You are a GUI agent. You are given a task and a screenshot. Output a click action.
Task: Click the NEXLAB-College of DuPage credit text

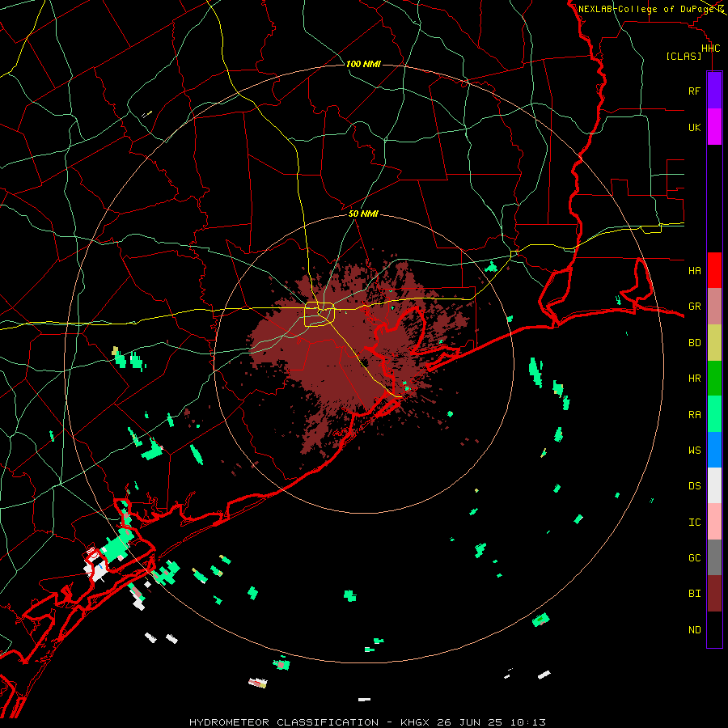(647, 9)
